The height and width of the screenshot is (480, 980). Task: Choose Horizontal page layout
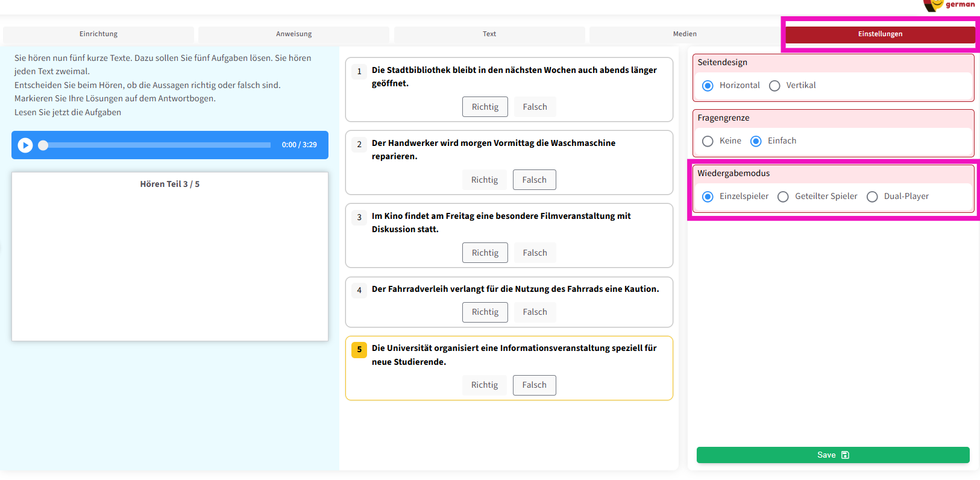tap(708, 86)
